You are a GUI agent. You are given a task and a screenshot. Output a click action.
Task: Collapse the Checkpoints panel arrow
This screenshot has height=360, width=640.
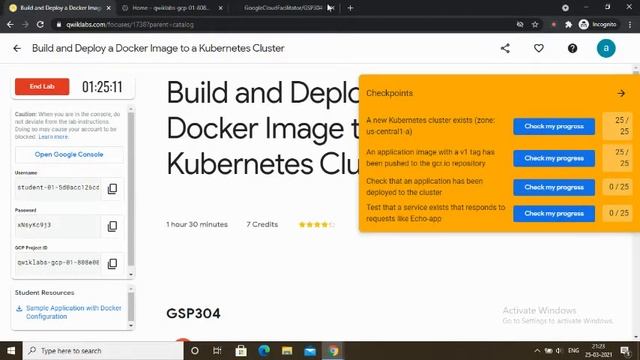(621, 93)
